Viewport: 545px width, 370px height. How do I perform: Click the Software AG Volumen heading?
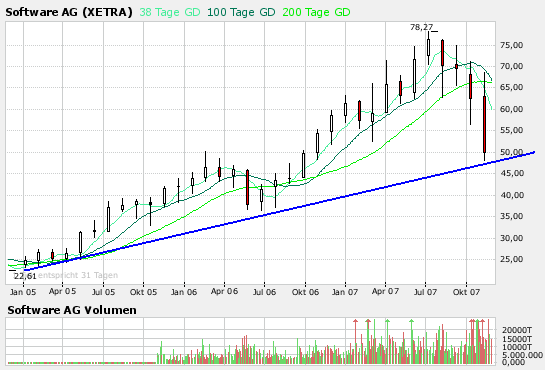[72, 310]
